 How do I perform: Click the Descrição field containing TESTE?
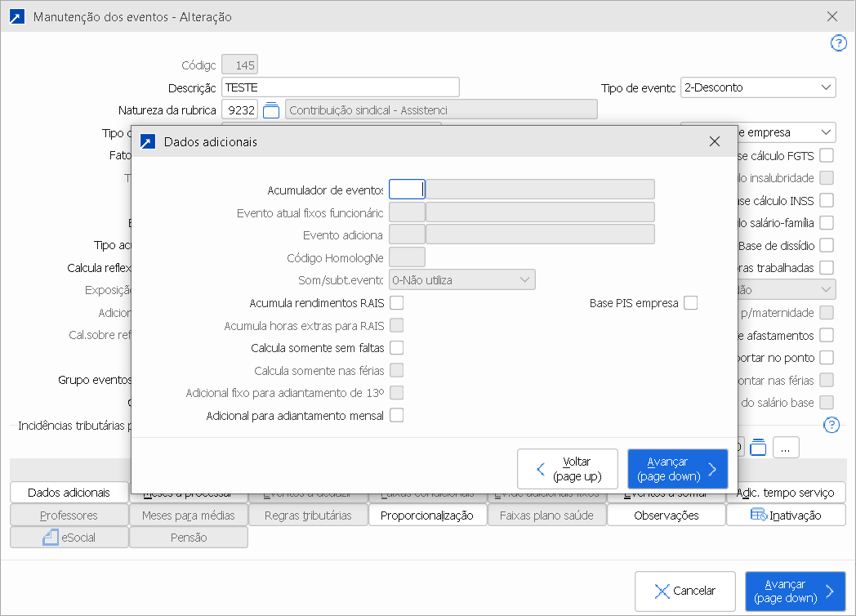tap(340, 87)
